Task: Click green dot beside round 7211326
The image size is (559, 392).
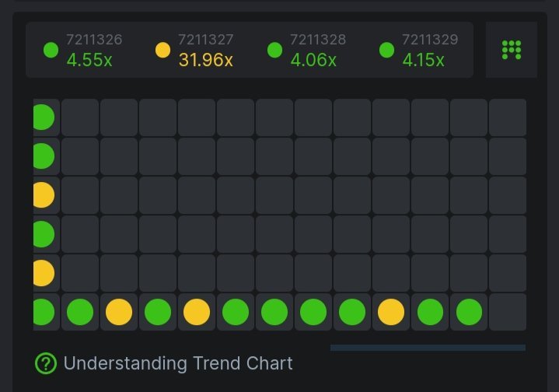Action: tap(51, 51)
